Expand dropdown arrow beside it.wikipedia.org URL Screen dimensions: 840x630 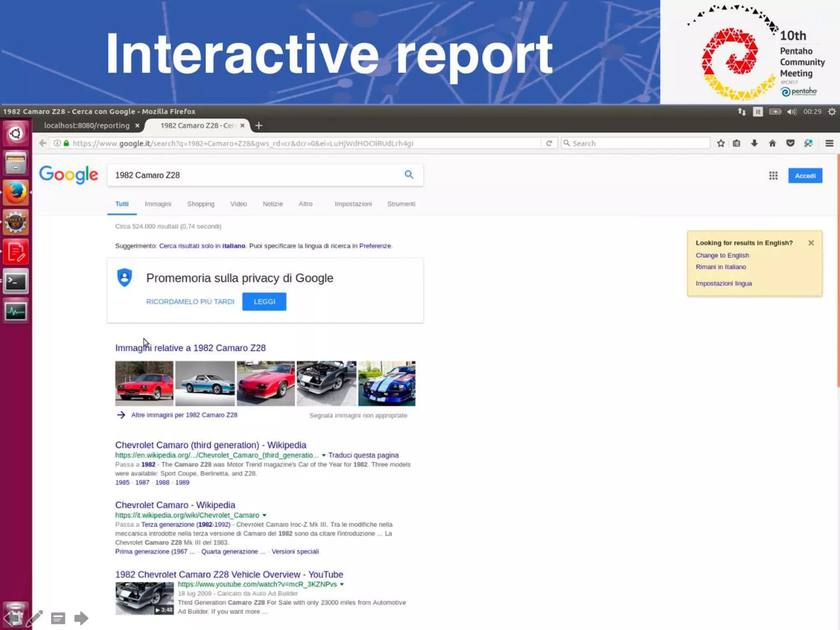[x=264, y=515]
